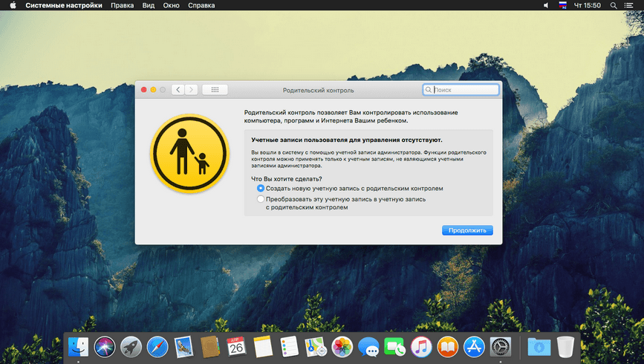Close the Родительский контроль window
The width and height of the screenshot is (644, 364).
[x=144, y=90]
